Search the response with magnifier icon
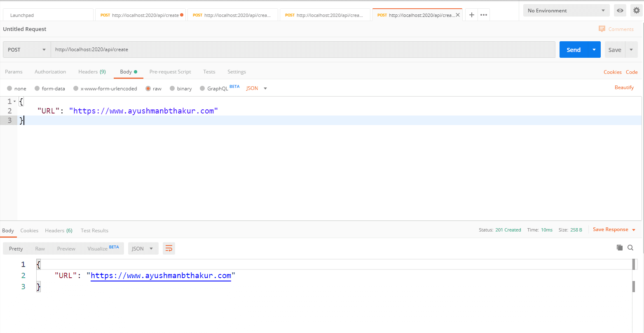The image size is (644, 333). pyautogui.click(x=630, y=248)
